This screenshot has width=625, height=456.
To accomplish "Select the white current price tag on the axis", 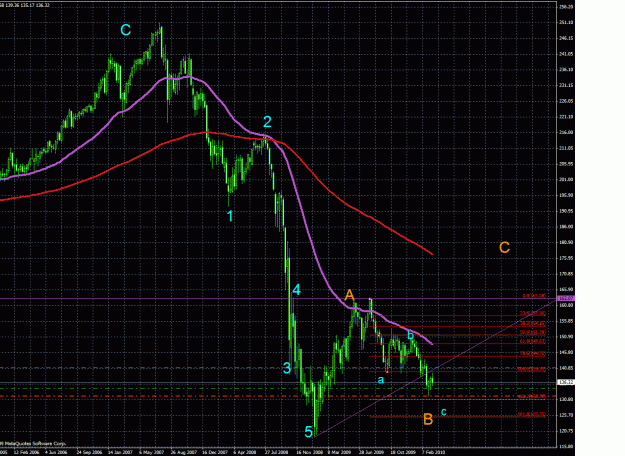I will 566,382.
